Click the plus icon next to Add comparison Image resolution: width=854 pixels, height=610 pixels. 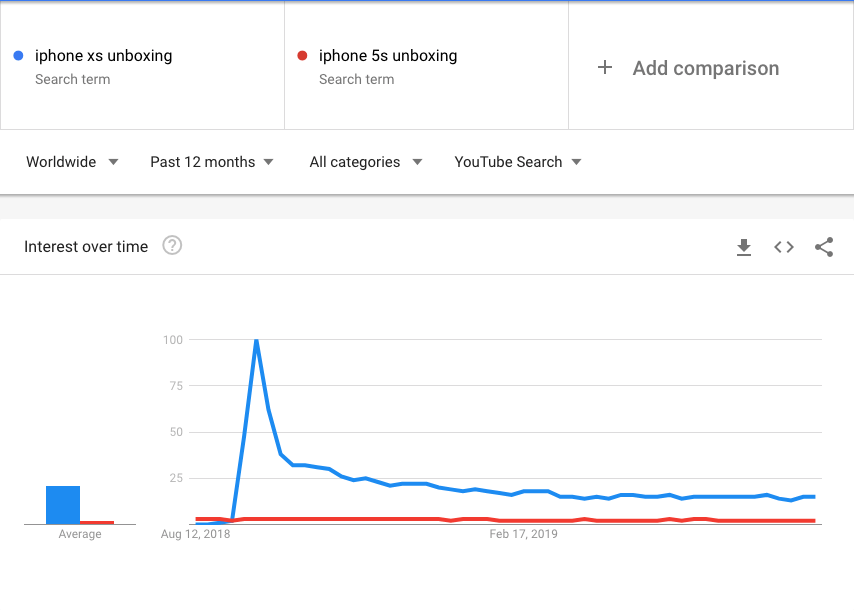coord(605,68)
